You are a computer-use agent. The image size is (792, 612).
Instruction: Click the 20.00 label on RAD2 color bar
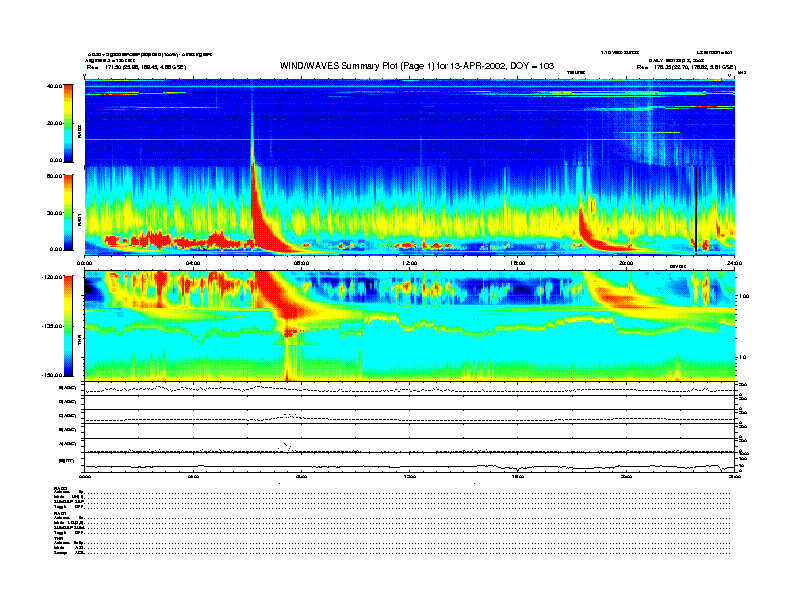coord(54,123)
